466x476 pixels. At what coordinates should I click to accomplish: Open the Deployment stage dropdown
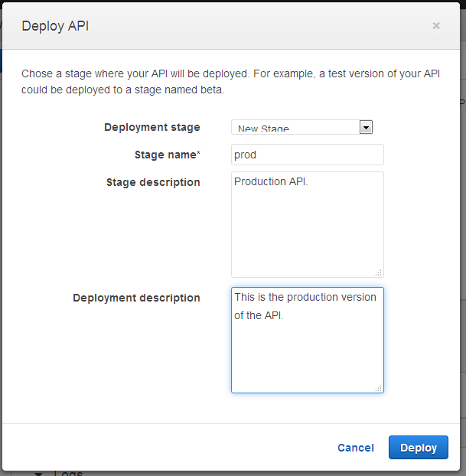coord(295,127)
